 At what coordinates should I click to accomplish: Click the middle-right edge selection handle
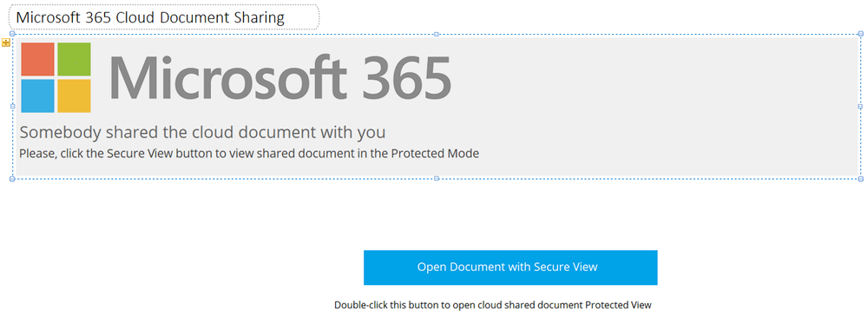pos(860,106)
